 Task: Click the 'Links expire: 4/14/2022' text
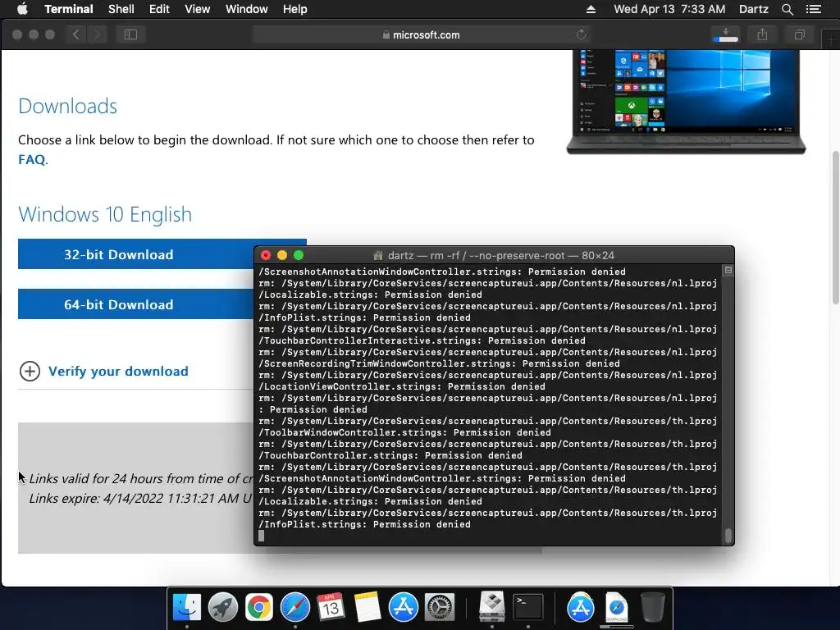pos(140,498)
